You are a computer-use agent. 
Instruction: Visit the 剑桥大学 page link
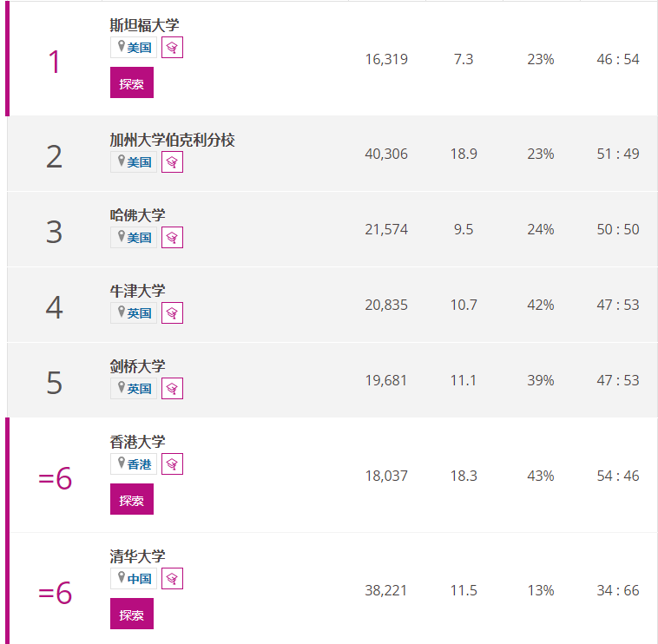138,366
